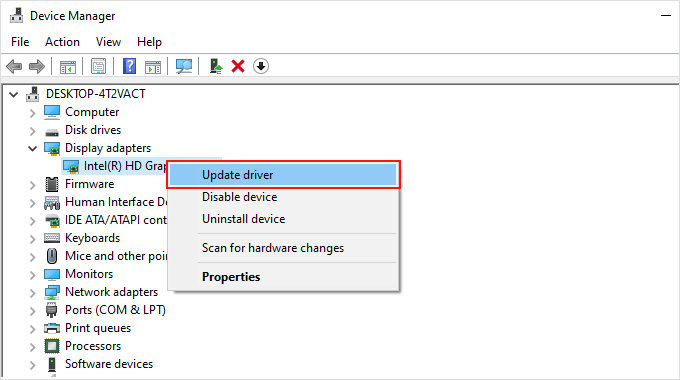
Task: Click the Intel(R) HD Graphics adapter icon
Action: pyautogui.click(x=71, y=166)
